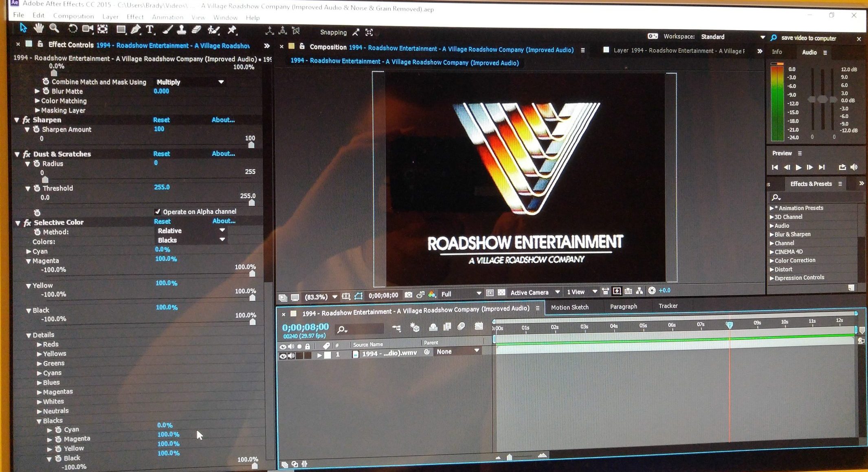The height and width of the screenshot is (472, 868).
Task: Toggle the Snapping option
Action: (x=333, y=32)
